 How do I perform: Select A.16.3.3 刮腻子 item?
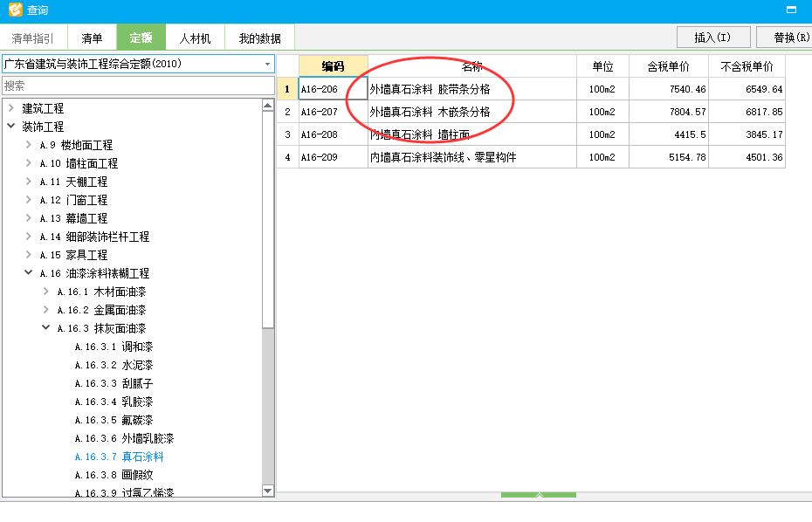pyautogui.click(x=114, y=383)
